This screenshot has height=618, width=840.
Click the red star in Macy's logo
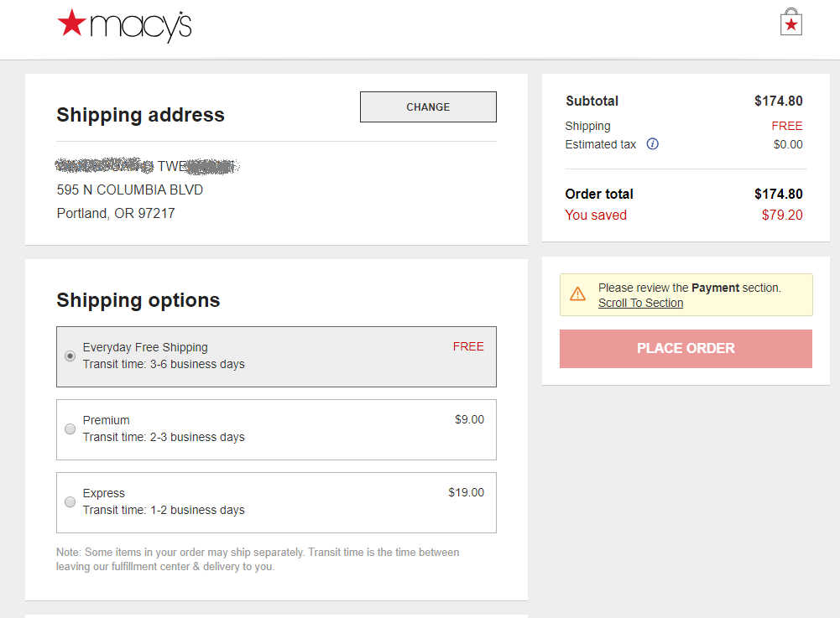71,23
